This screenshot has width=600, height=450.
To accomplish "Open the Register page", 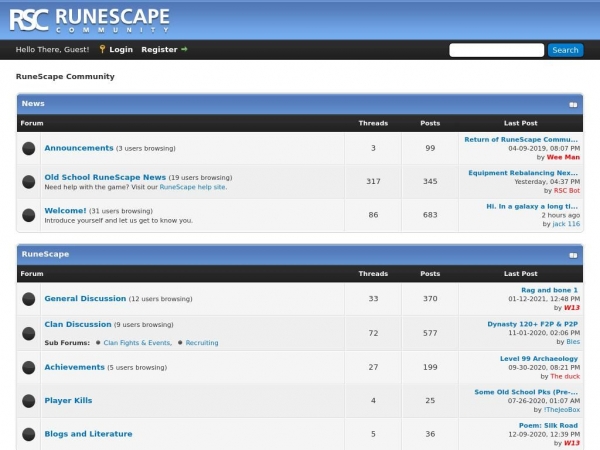I will pyautogui.click(x=159, y=49).
